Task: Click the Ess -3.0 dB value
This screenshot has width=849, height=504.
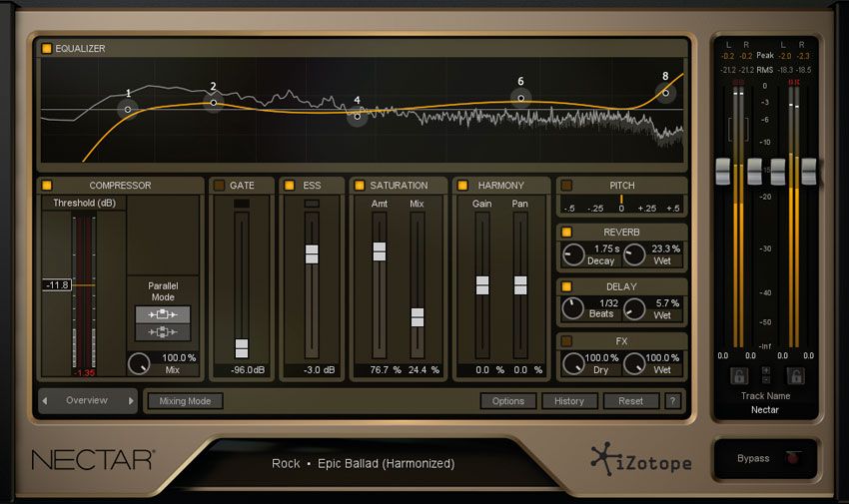Action: (x=319, y=370)
